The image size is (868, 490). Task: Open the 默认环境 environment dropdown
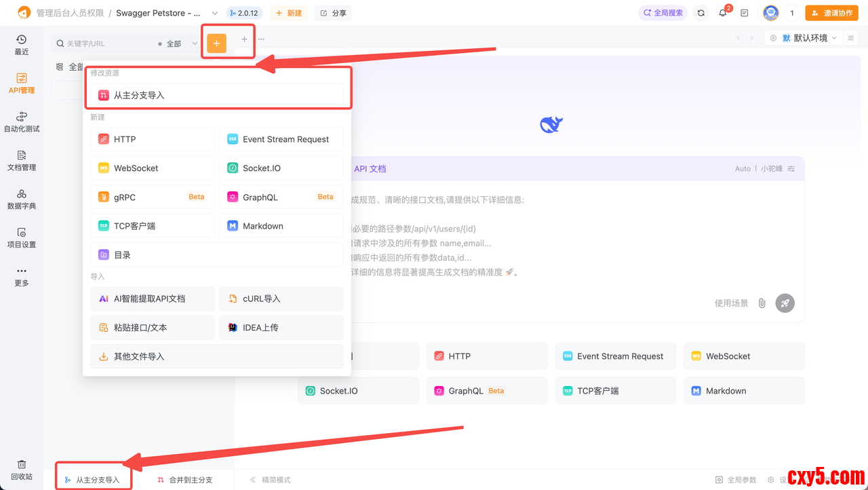coord(803,38)
